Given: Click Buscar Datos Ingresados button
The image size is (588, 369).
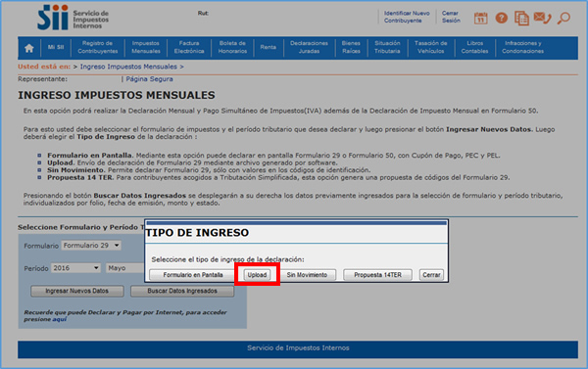Looking at the screenshot, I should click(182, 291).
